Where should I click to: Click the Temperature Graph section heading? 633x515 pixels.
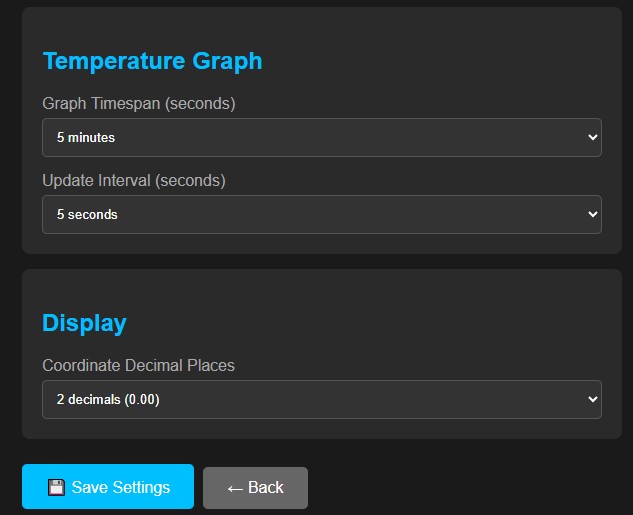coord(152,61)
